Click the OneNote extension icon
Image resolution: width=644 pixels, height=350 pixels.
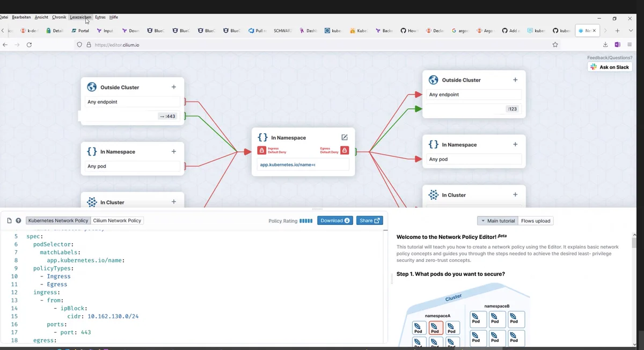[x=617, y=45]
